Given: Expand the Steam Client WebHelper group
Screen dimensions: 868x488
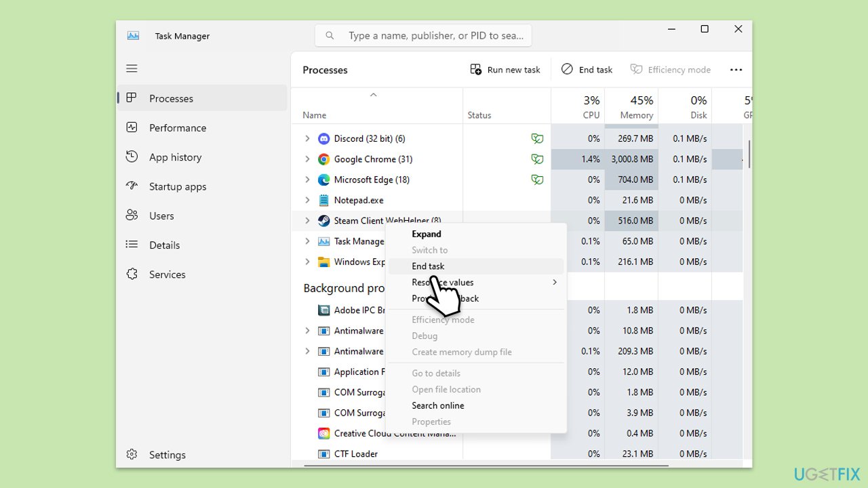Looking at the screenshot, I should [307, 220].
